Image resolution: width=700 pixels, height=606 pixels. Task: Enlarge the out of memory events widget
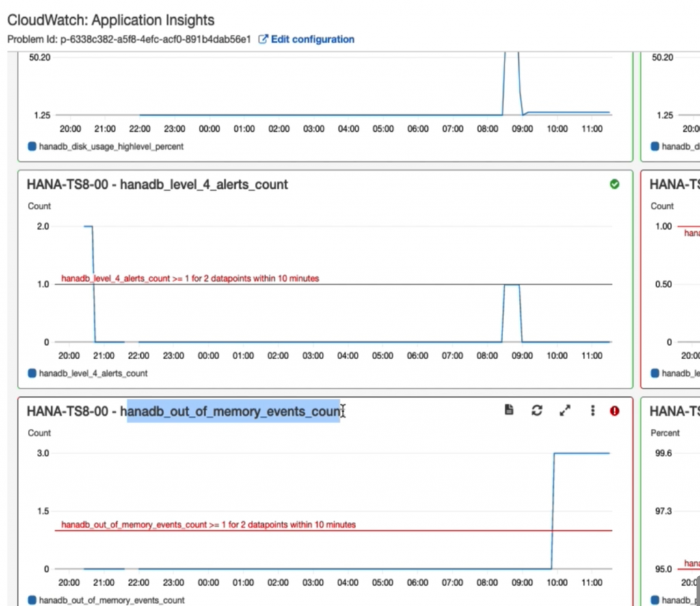(x=565, y=410)
